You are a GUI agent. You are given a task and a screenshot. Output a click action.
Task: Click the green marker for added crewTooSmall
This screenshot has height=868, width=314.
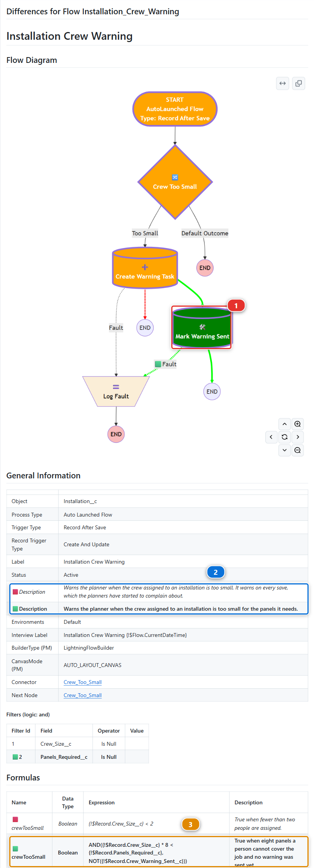pyautogui.click(x=15, y=849)
